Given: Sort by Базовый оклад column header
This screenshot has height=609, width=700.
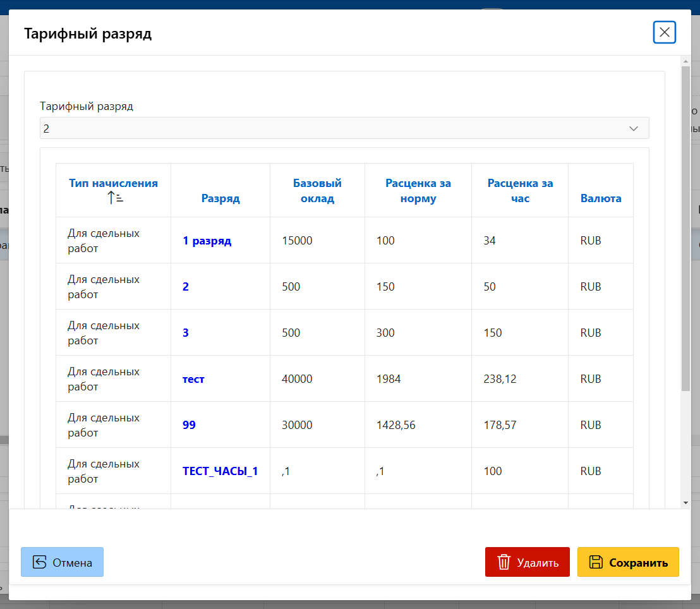Looking at the screenshot, I should 317,191.
